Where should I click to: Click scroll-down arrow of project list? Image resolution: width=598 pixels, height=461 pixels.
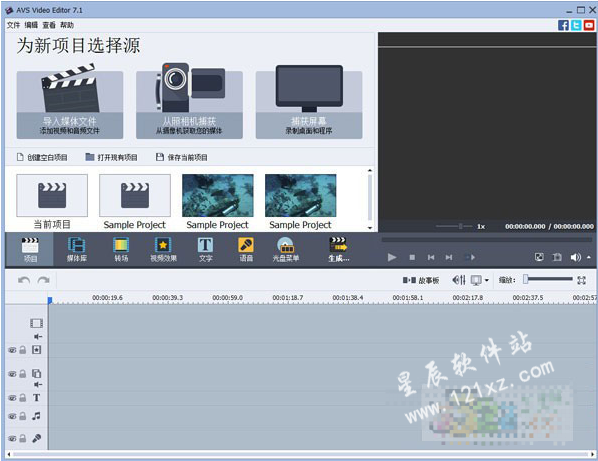click(x=370, y=228)
